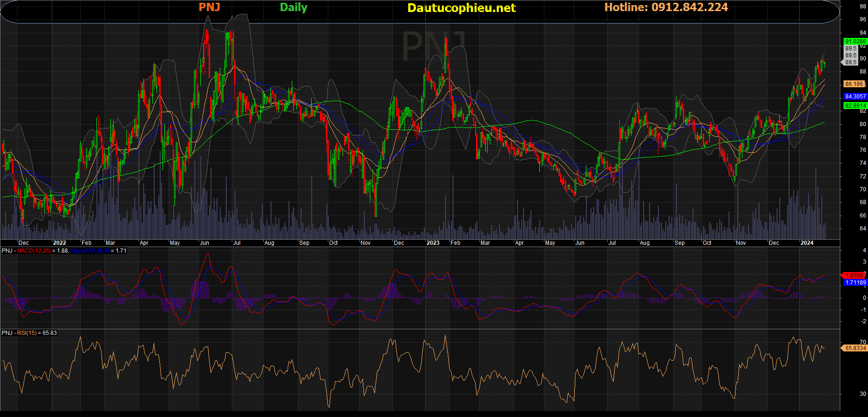Open the Dautucophieu.net link
This screenshot has width=868, height=417.
461,8
